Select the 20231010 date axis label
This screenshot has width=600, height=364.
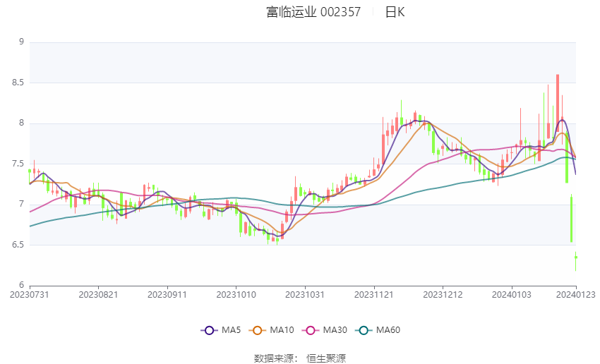coord(236,293)
